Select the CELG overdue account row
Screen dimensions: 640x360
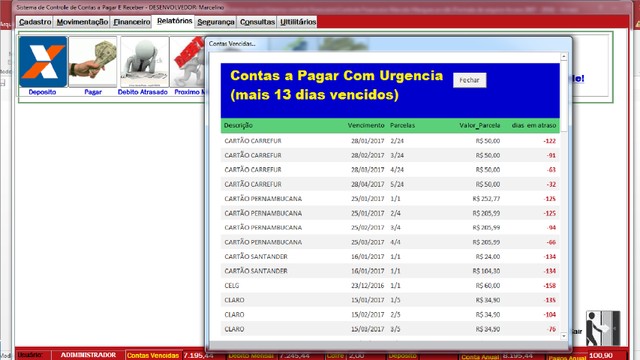click(390, 285)
